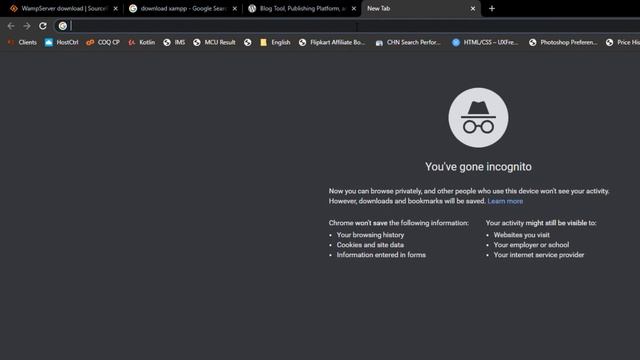This screenshot has width=640, height=360.
Task: Close the Blog Tool WordPress tab
Action: pyautogui.click(x=354, y=9)
